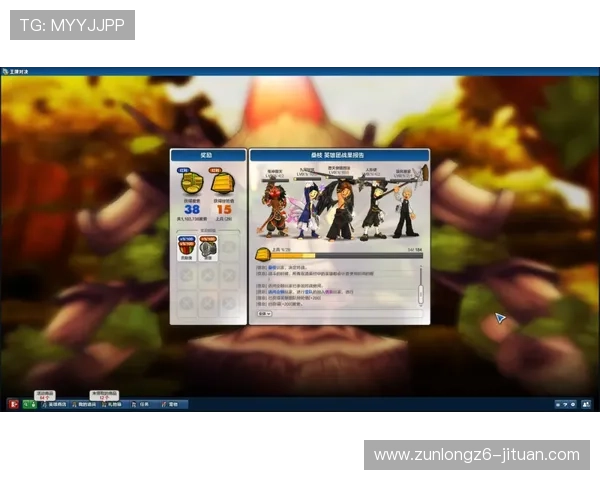The height and width of the screenshot is (480, 600).
Task: Click the red exit icon in bottom bar
Action: point(13,404)
